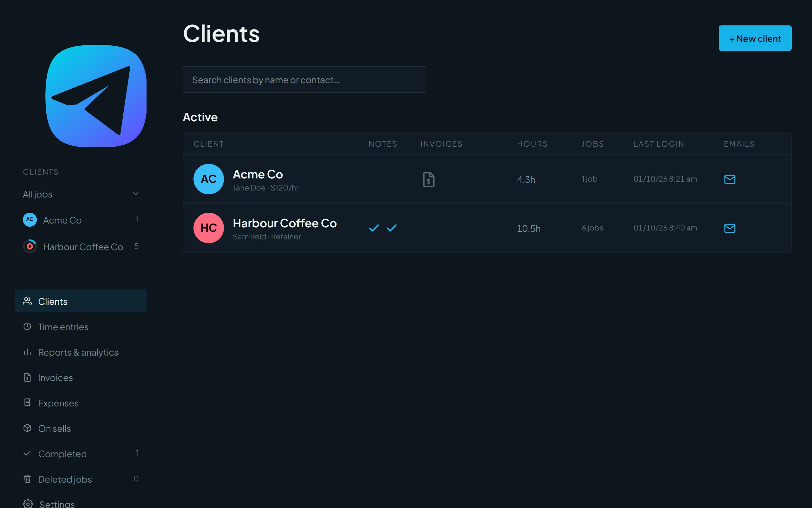Image resolution: width=812 pixels, height=508 pixels.
Task: Click first notes checkmark for Harbour Coffee
Action: (x=374, y=228)
